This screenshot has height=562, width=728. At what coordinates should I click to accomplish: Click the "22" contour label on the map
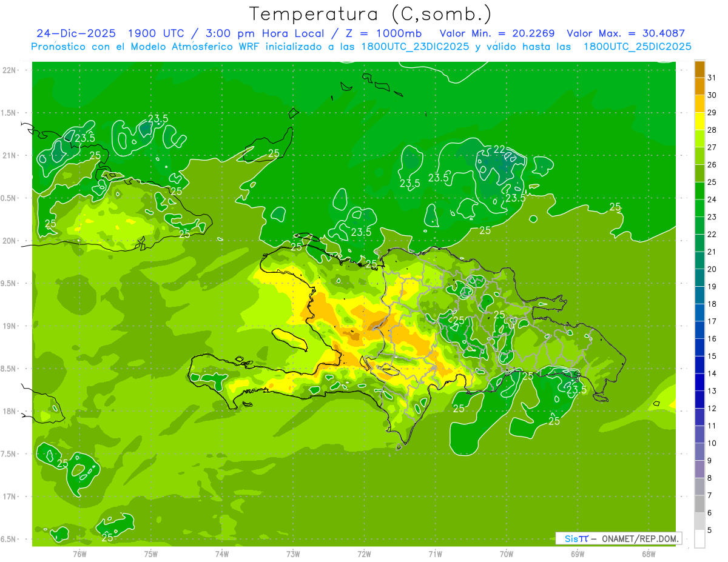point(499,149)
